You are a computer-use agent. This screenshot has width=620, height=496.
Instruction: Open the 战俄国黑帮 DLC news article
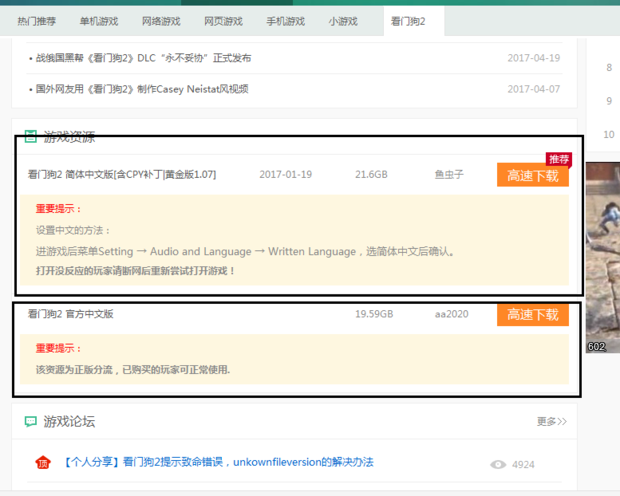click(144, 58)
